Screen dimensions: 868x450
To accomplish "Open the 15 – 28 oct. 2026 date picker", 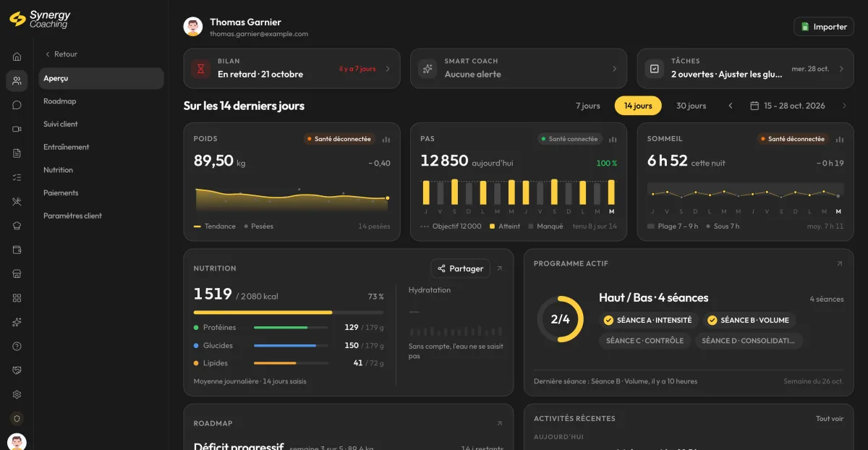I will coord(788,106).
